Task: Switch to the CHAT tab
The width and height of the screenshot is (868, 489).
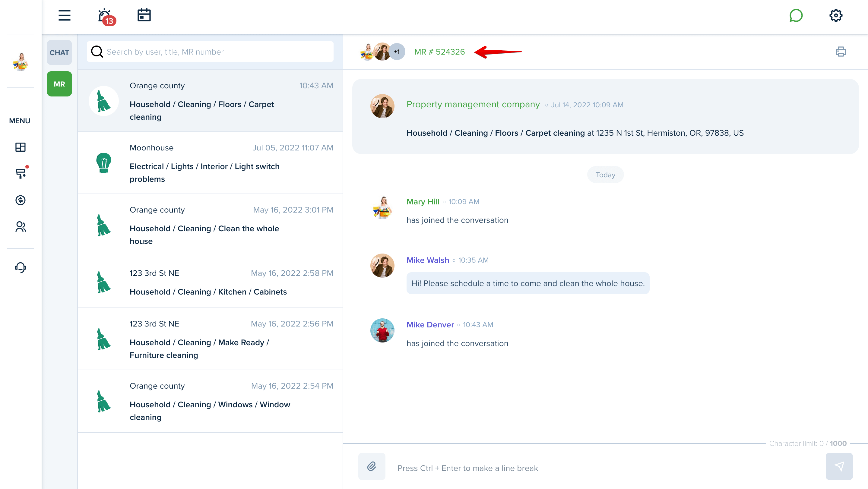Action: [59, 52]
